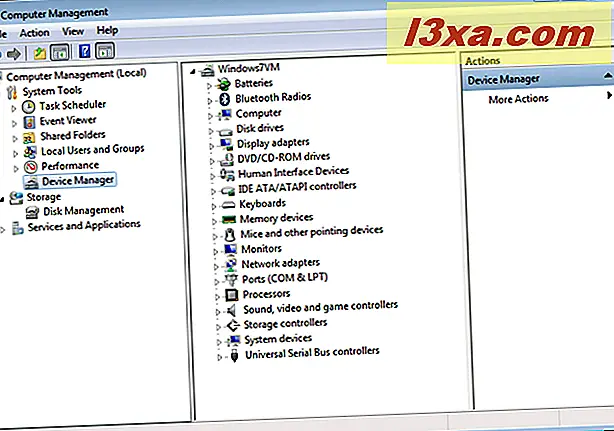Open the Action menu
614x431 pixels.
[35, 33]
